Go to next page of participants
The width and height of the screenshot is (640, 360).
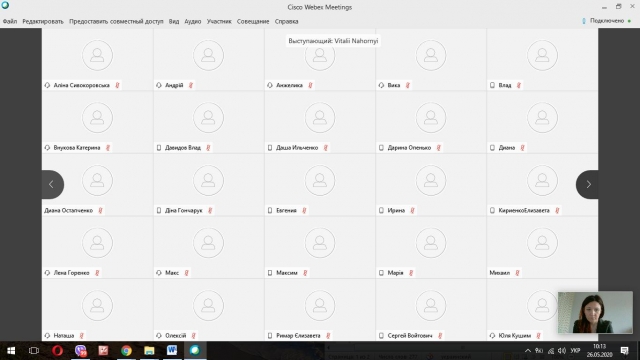pyautogui.click(x=588, y=184)
